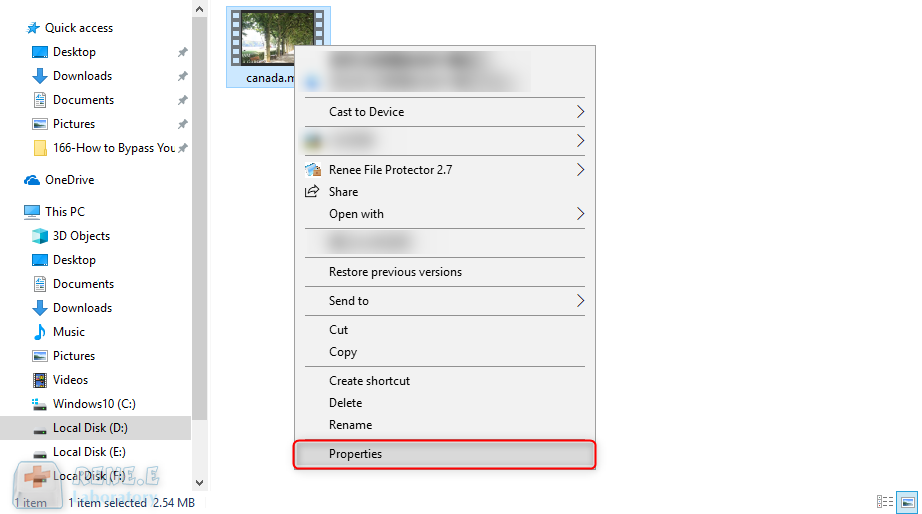
Task: Expand the Cast to Device submenu arrow
Action: tap(580, 112)
